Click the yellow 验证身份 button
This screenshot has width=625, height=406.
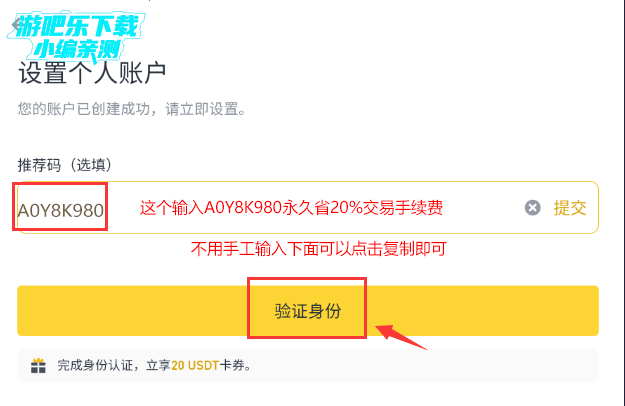click(308, 311)
